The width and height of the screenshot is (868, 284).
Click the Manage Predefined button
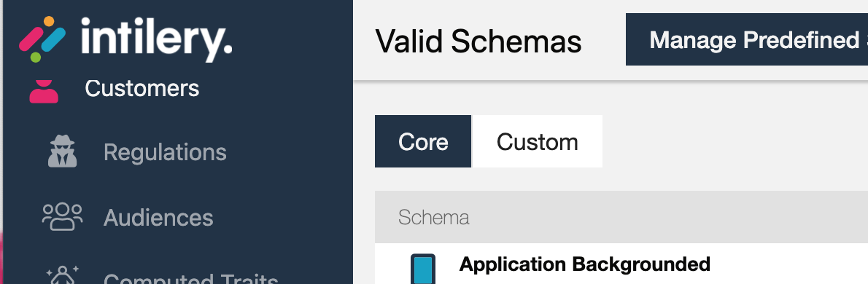click(x=747, y=39)
